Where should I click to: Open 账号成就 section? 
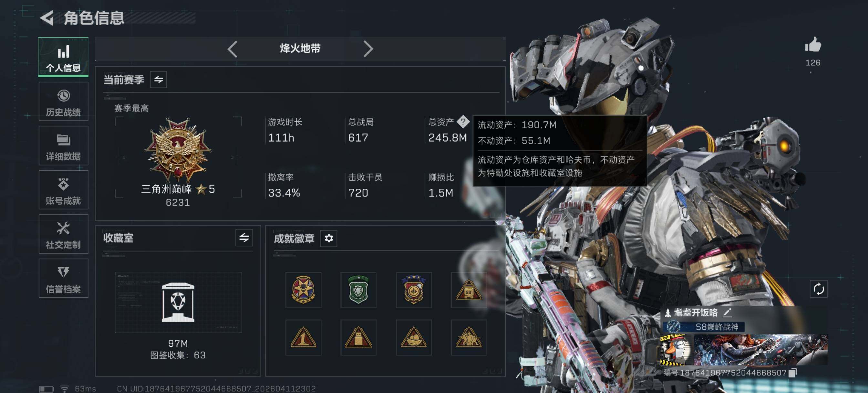(x=63, y=190)
